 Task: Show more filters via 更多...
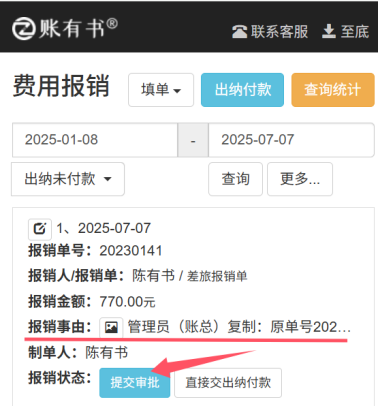[x=300, y=179]
